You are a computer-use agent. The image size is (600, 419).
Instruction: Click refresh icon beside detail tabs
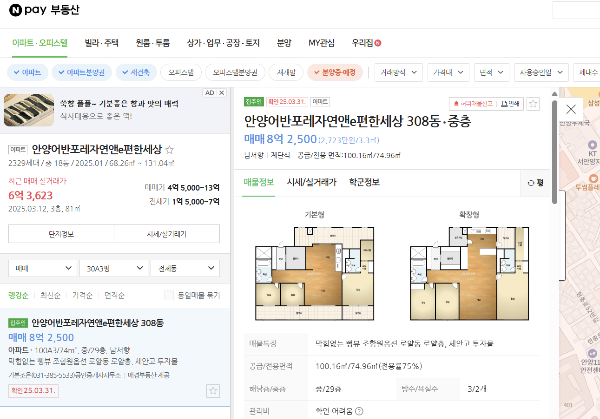click(x=530, y=183)
